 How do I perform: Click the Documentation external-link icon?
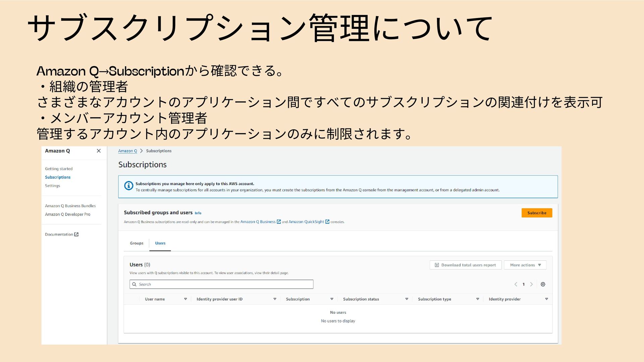pos(76,235)
